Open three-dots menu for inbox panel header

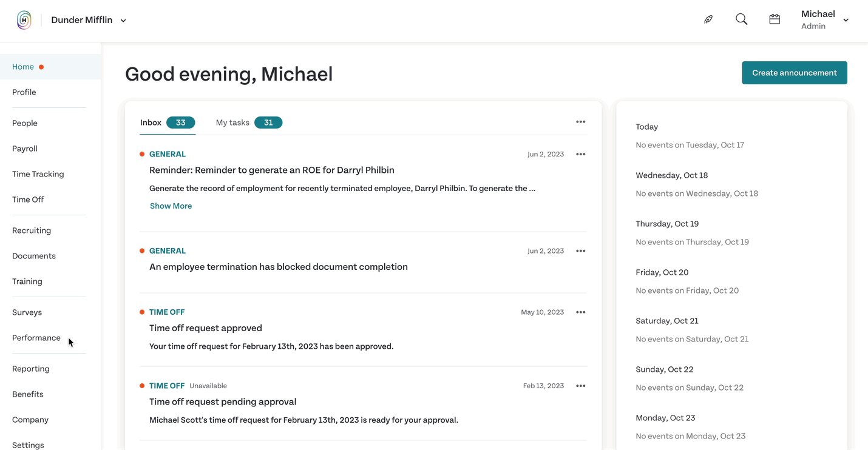click(581, 122)
